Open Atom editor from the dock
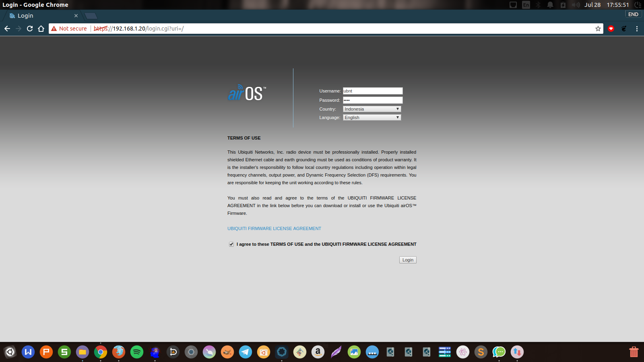The image size is (644, 362). [463, 352]
